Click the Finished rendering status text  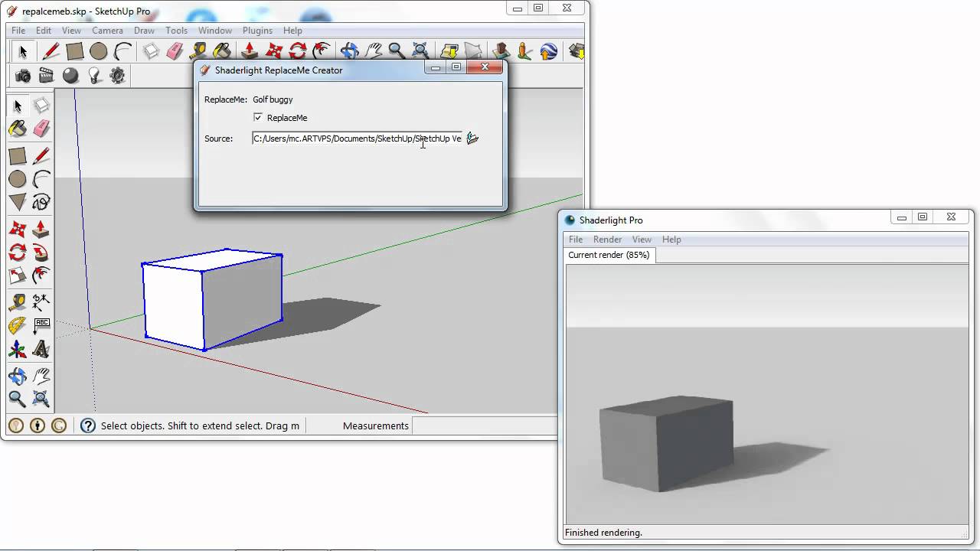[603, 533]
